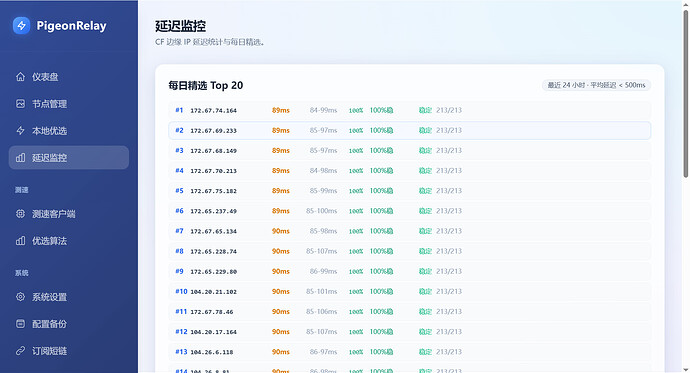Select IP 172.67.75.182

click(213, 191)
